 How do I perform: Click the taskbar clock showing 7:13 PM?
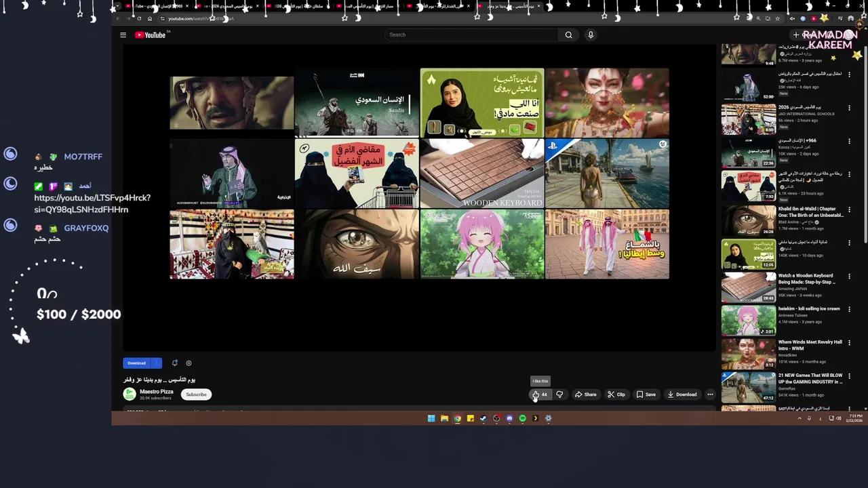pyautogui.click(x=853, y=418)
